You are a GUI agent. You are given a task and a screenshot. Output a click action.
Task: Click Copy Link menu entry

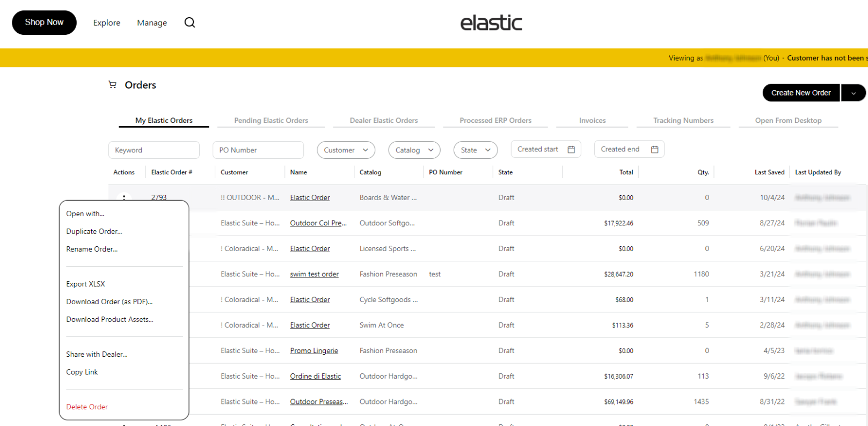(82, 372)
